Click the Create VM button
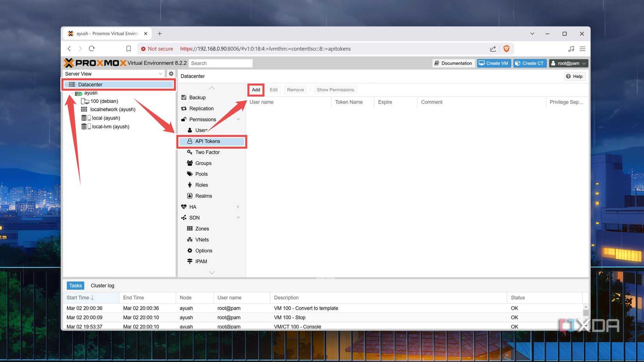 [494, 63]
